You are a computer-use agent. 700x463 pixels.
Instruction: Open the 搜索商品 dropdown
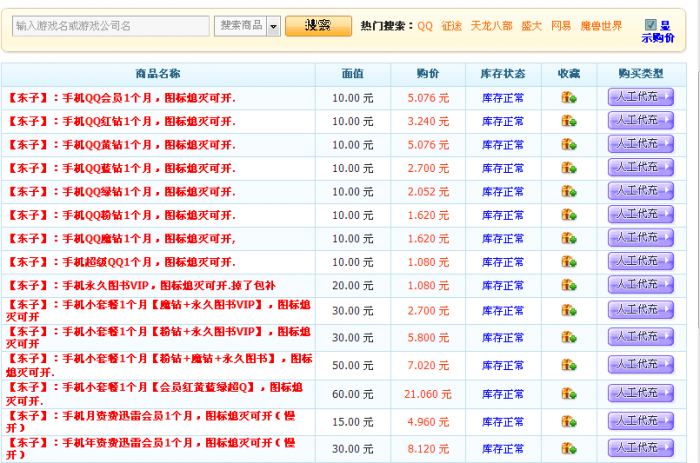coord(273,26)
